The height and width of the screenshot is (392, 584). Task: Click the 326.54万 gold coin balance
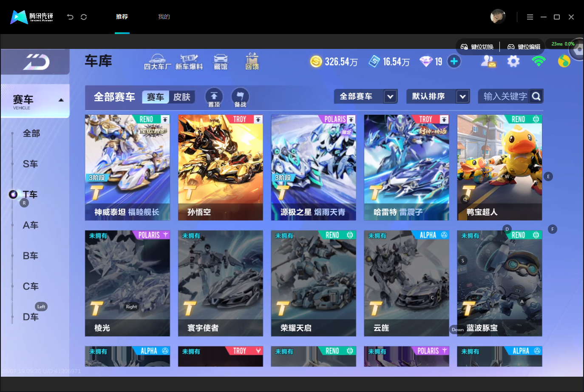pyautogui.click(x=341, y=62)
